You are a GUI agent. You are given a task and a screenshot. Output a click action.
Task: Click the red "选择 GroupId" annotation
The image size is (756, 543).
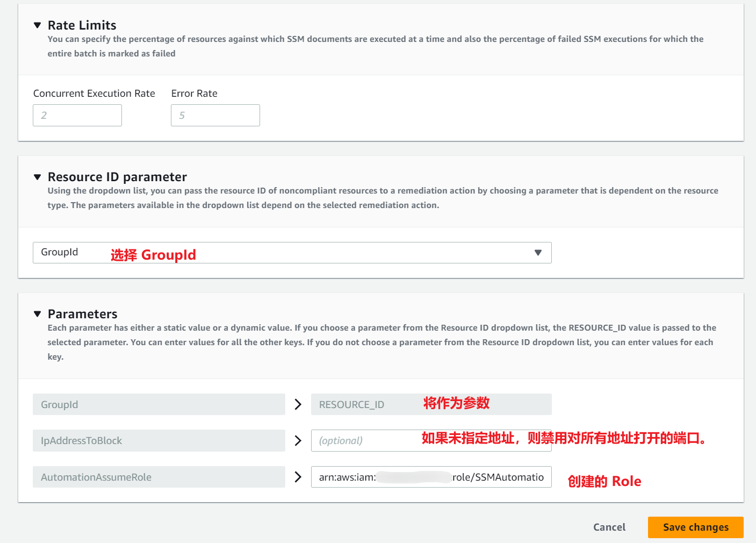point(153,255)
